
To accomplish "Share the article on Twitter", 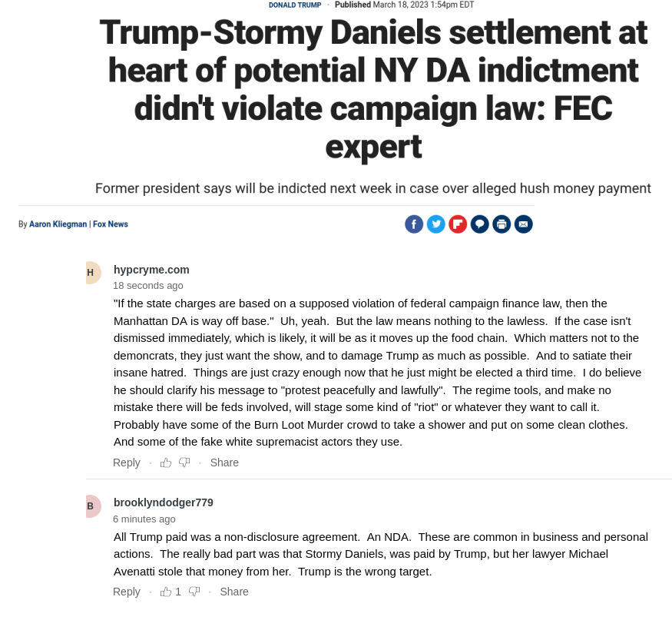I will pos(436,224).
